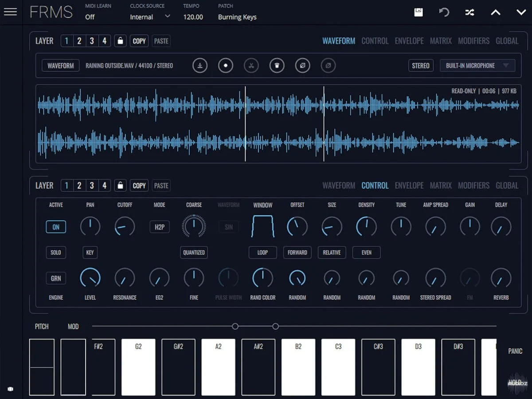Click the COARSE tuning dial
Viewport: 532px width, 399px height.
point(194,227)
